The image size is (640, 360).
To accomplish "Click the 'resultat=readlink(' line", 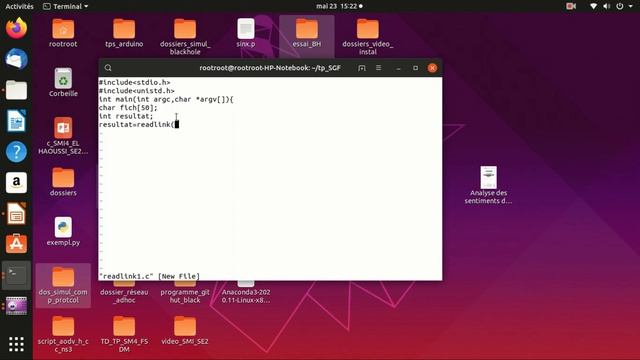I will (136, 124).
